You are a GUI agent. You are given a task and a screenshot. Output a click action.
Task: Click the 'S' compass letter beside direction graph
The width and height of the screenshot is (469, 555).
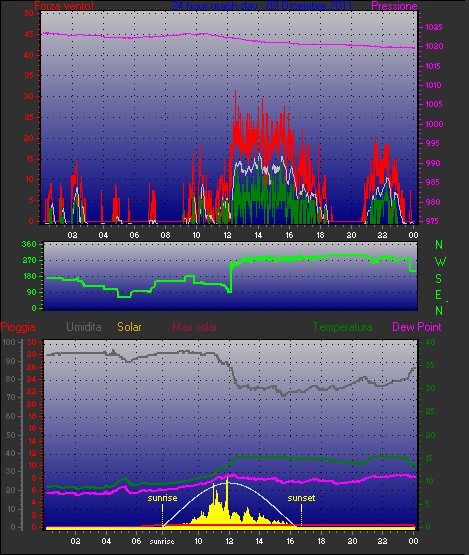click(439, 279)
